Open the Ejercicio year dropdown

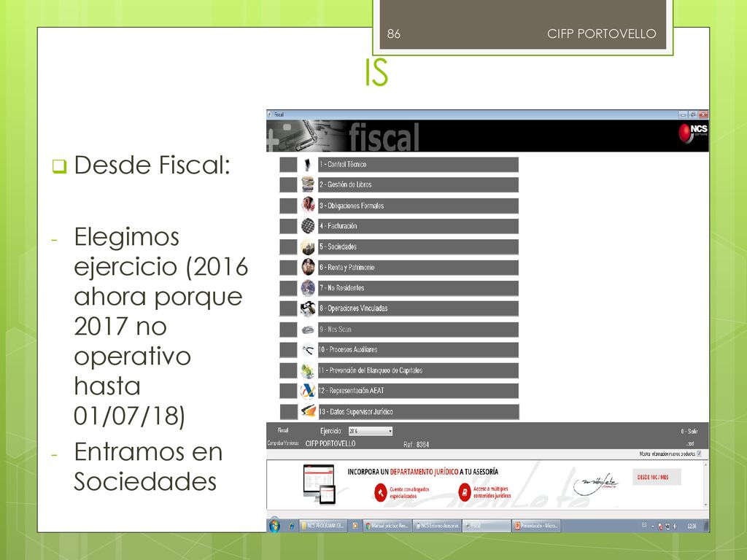pos(370,431)
